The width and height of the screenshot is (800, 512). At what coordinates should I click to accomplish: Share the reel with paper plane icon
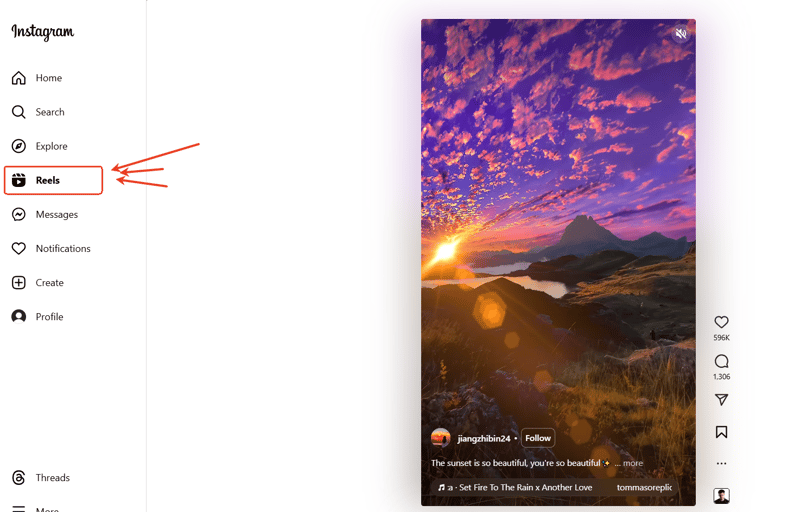pos(721,399)
